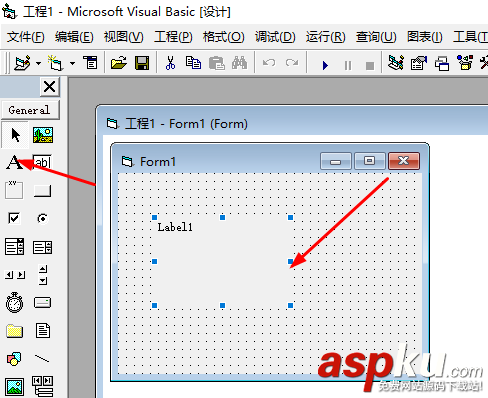
Task: Start the program with the Run button
Action: [x=325, y=65]
